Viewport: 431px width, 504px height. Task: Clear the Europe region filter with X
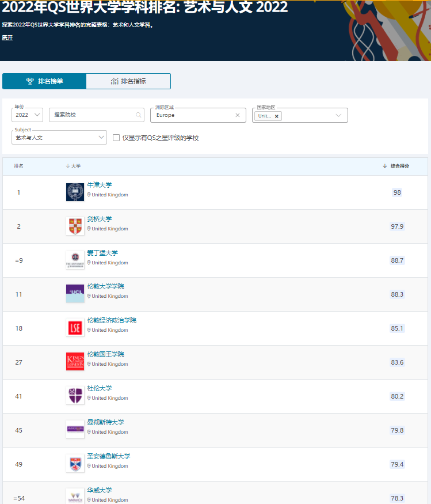tap(237, 115)
